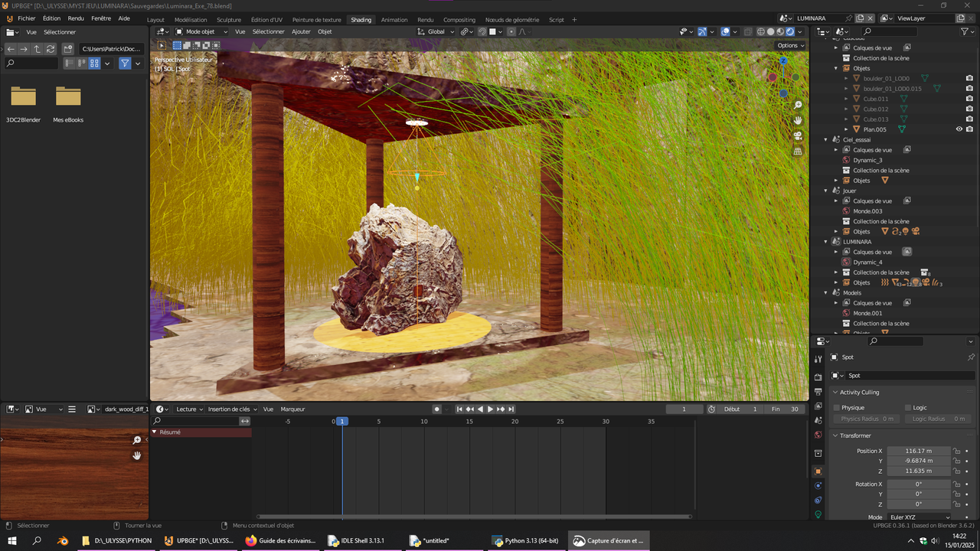This screenshot has height=551, width=980.
Task: Switch file browser to vertical list view
Action: 69,64
